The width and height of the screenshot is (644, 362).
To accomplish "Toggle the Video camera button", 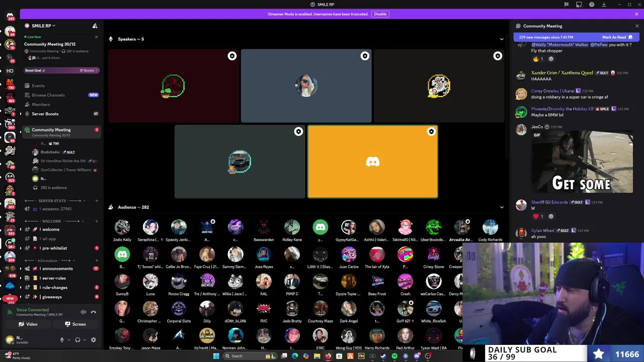I will 29,324.
